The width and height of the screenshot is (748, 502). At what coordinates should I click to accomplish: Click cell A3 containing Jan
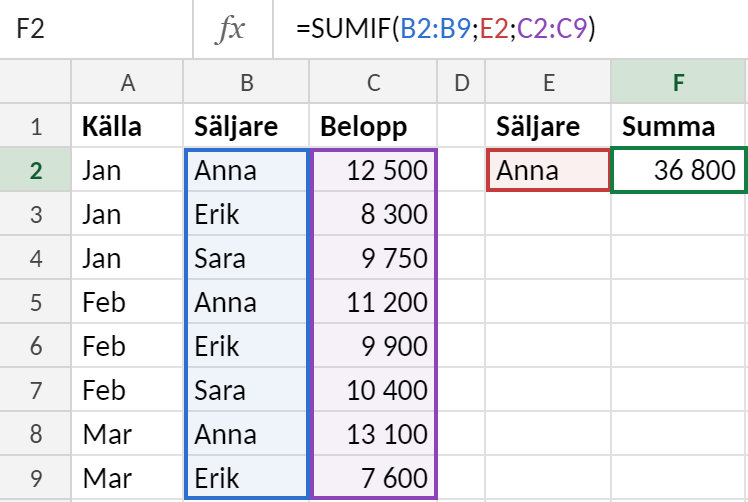[x=127, y=214]
